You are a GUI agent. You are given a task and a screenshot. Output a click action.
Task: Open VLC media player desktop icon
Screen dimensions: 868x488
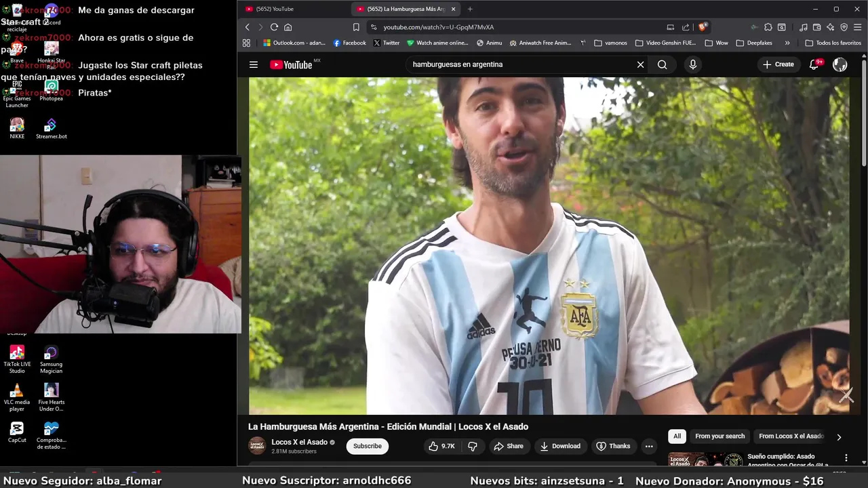[x=17, y=398]
